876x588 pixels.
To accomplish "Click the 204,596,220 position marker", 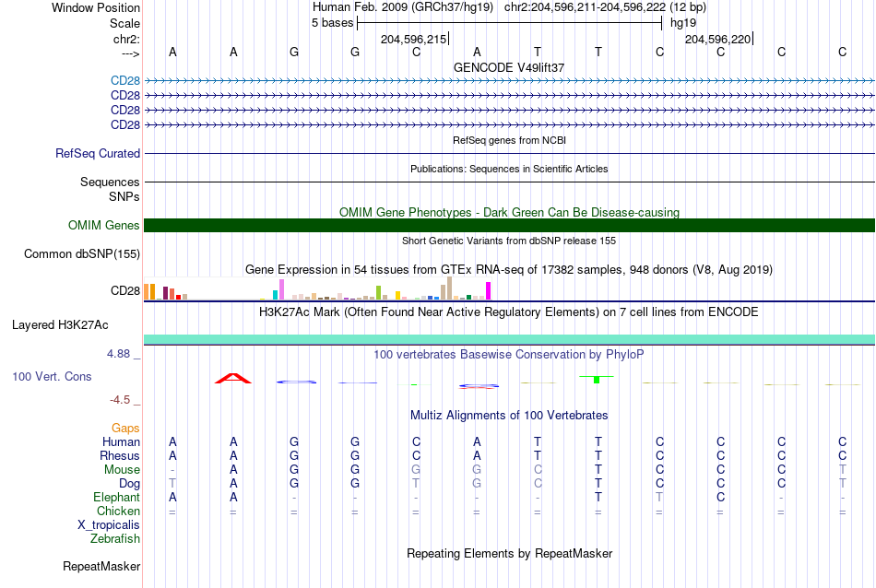I will coord(719,39).
